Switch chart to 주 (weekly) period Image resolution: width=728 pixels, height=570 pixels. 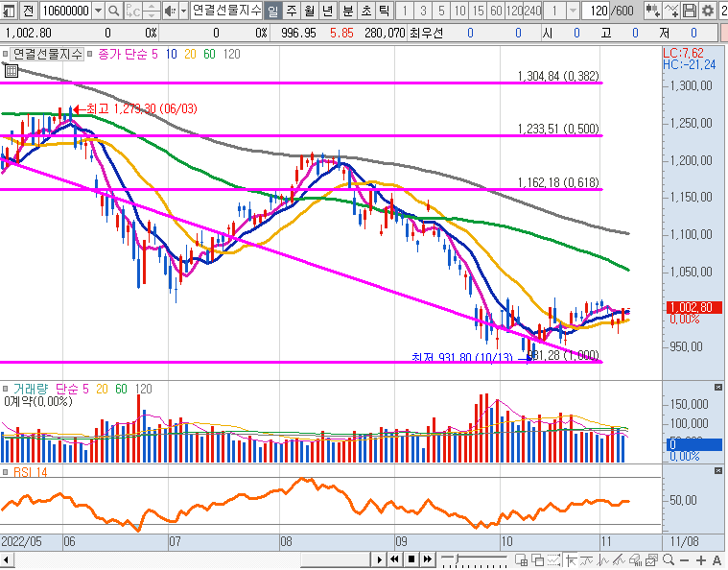tap(291, 11)
